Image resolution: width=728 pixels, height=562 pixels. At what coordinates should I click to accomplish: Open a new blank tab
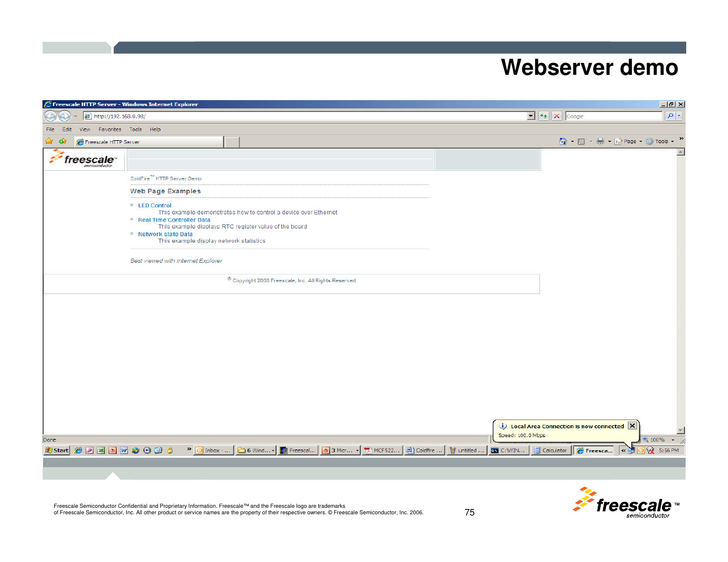pos(232,142)
